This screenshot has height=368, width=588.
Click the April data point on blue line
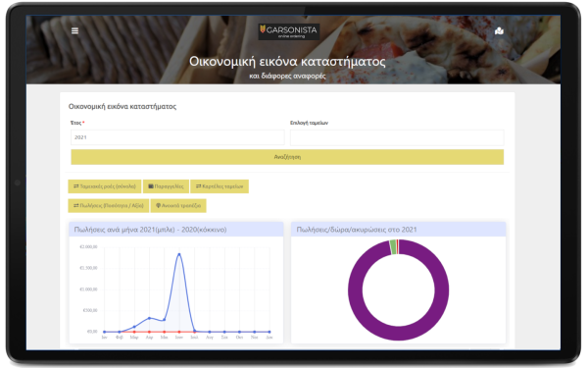coord(149,318)
